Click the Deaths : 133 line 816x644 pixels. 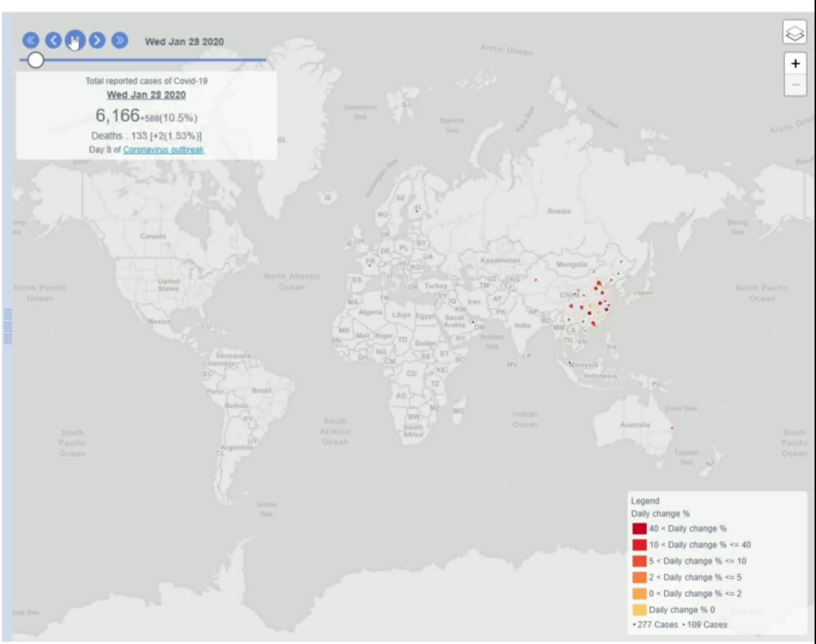click(146, 136)
